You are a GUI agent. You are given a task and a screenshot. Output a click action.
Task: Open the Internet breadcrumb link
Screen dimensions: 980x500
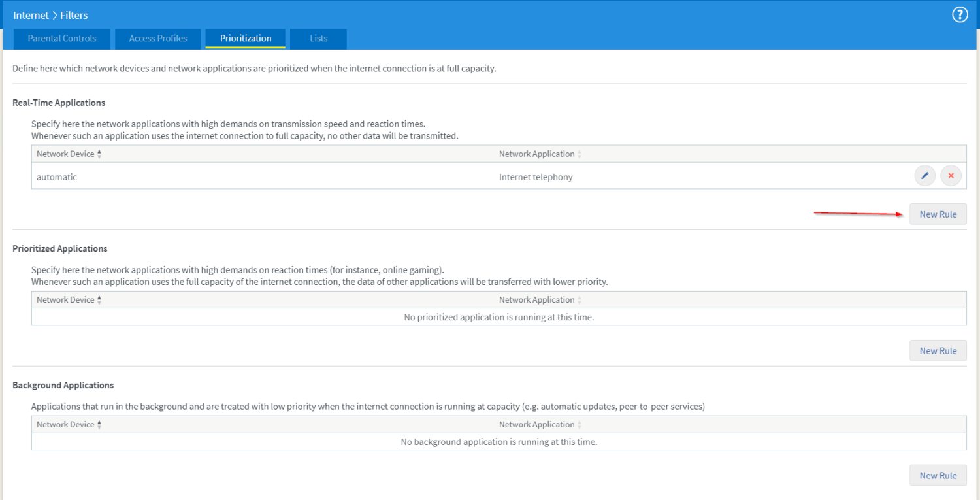(x=31, y=14)
